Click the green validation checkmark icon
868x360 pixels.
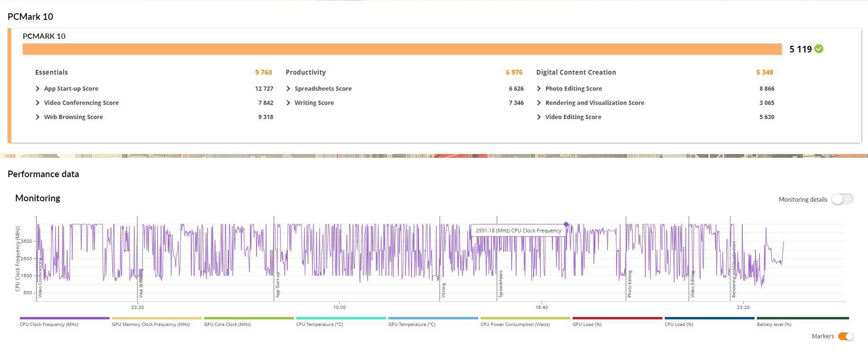819,49
